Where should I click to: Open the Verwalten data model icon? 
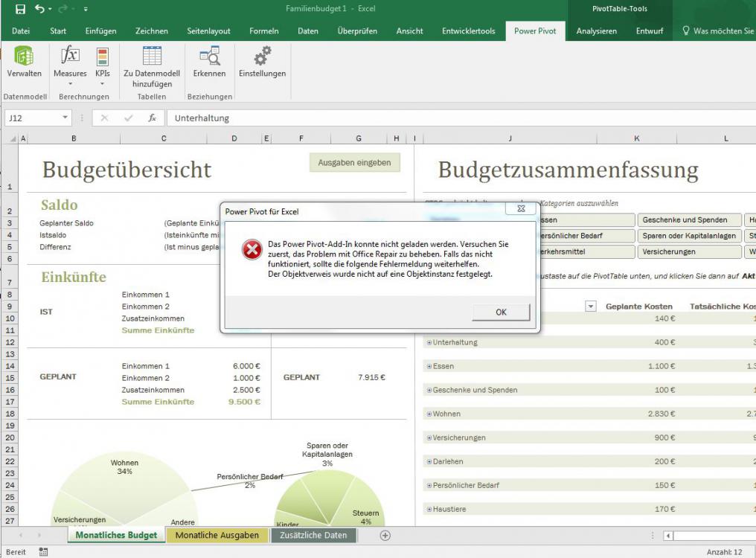[x=24, y=57]
